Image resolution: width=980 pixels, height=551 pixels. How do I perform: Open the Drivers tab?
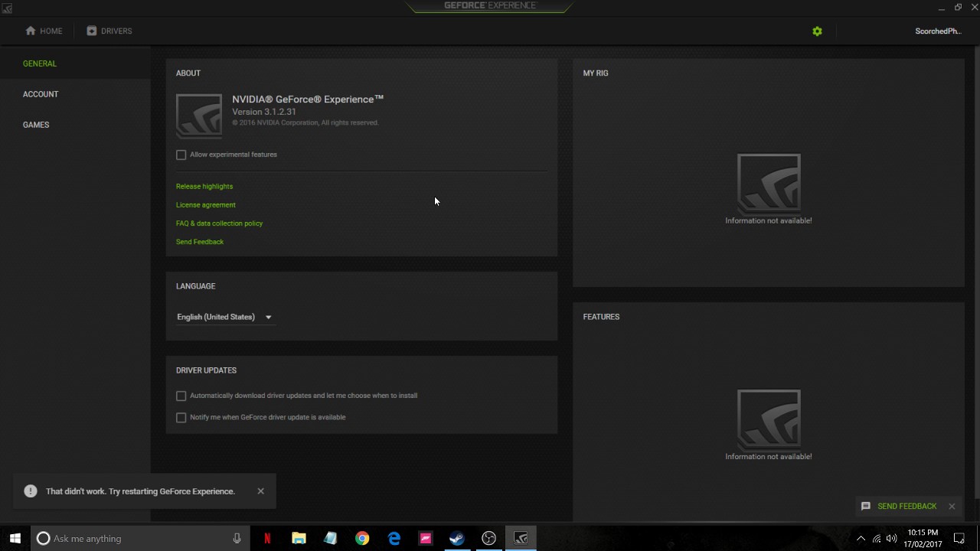(x=109, y=31)
